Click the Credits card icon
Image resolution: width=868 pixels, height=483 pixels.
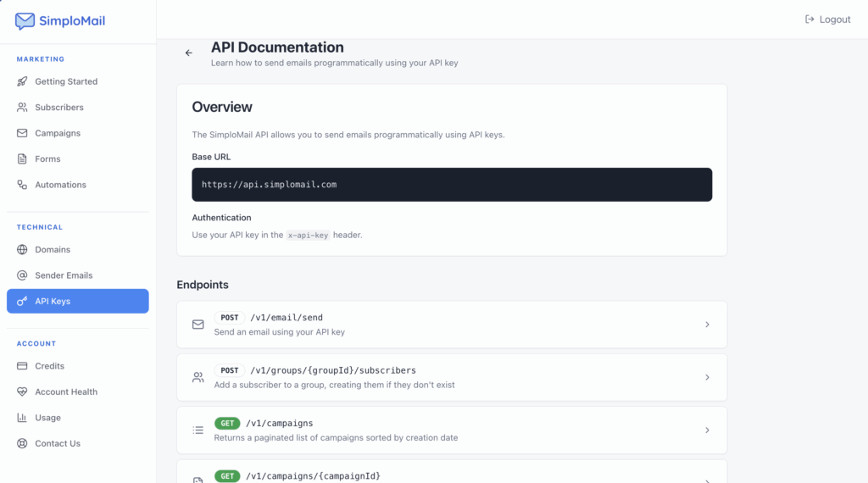(x=22, y=366)
